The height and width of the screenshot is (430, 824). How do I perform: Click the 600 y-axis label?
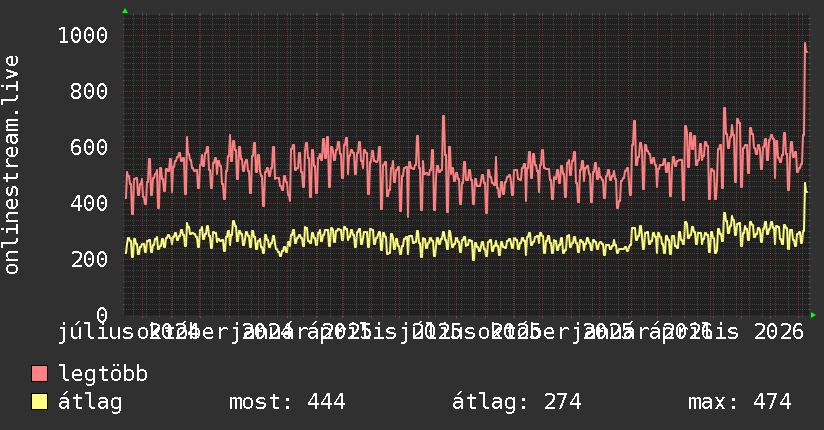[x=89, y=147]
